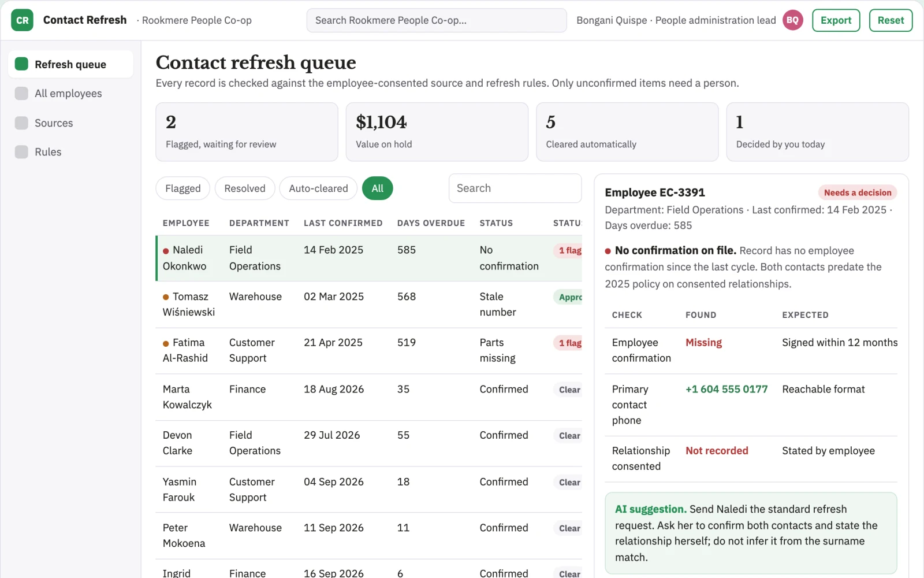
Task: Select Fatima Al-Rashid row
Action: (x=369, y=351)
